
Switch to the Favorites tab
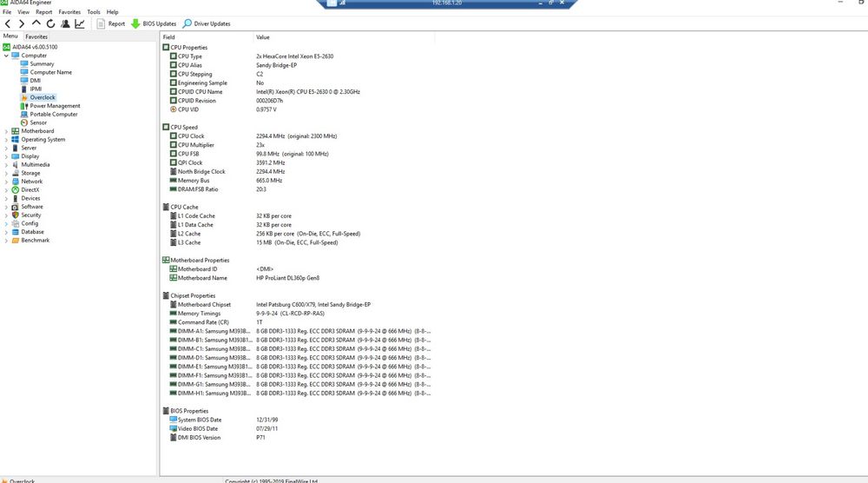[36, 36]
